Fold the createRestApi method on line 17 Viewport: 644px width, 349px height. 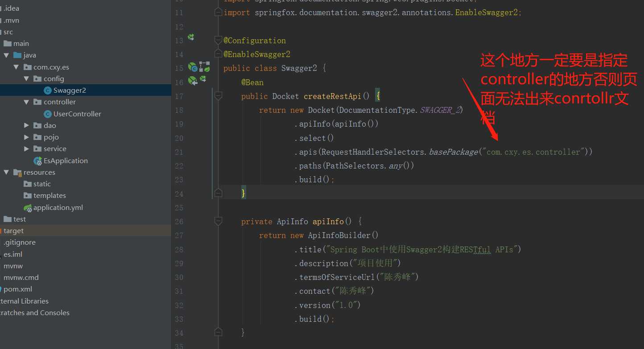pyautogui.click(x=218, y=95)
